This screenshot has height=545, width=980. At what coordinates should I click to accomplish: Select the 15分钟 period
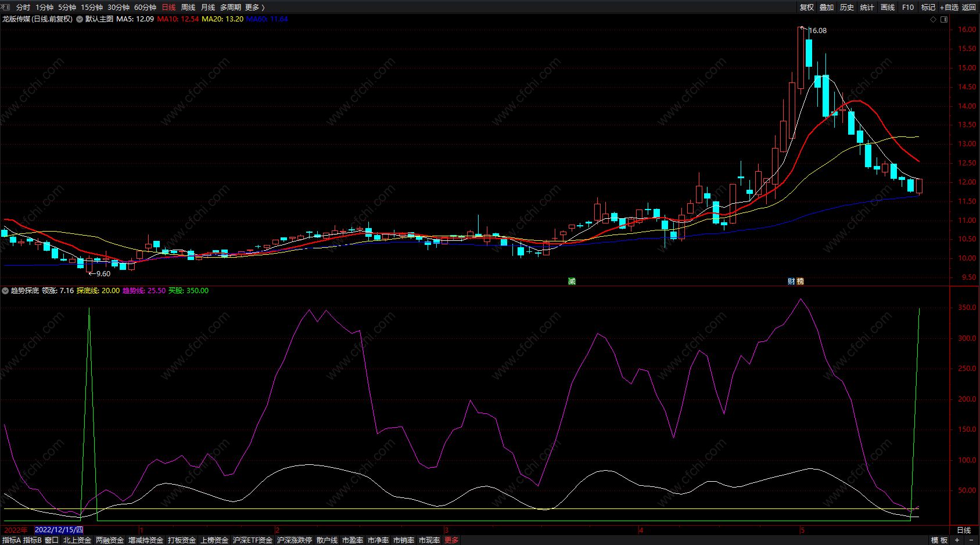point(92,8)
